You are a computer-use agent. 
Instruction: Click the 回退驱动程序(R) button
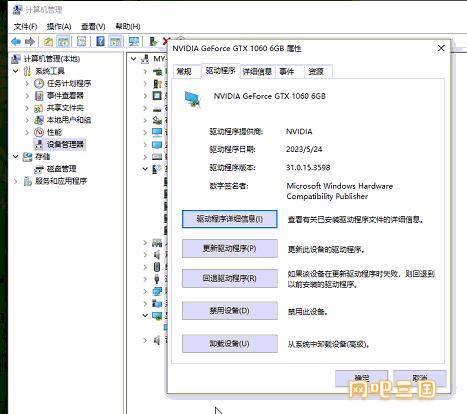tap(230, 278)
